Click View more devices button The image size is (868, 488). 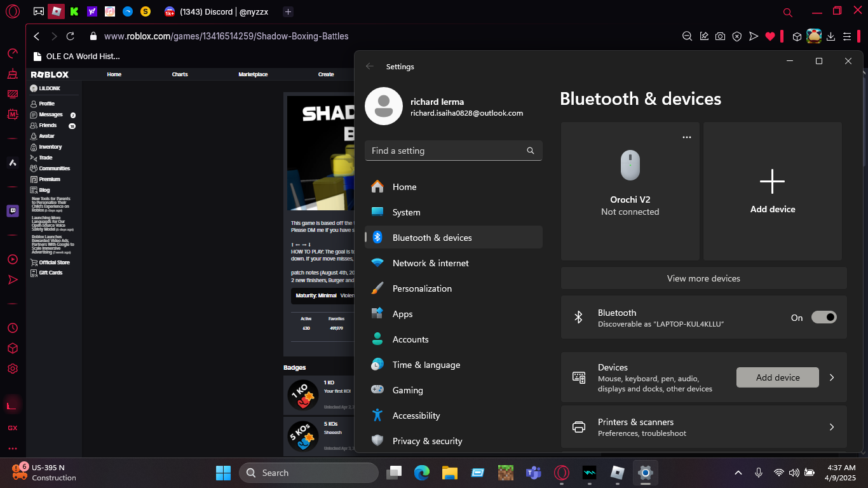point(703,278)
